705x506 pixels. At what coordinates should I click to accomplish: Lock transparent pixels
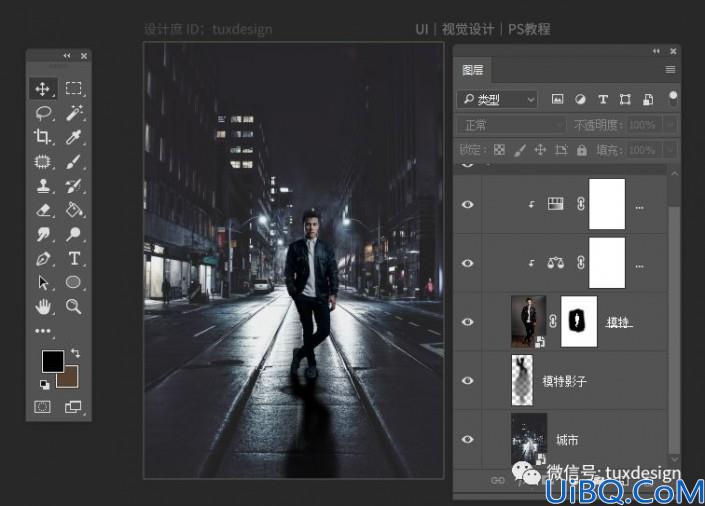point(499,150)
